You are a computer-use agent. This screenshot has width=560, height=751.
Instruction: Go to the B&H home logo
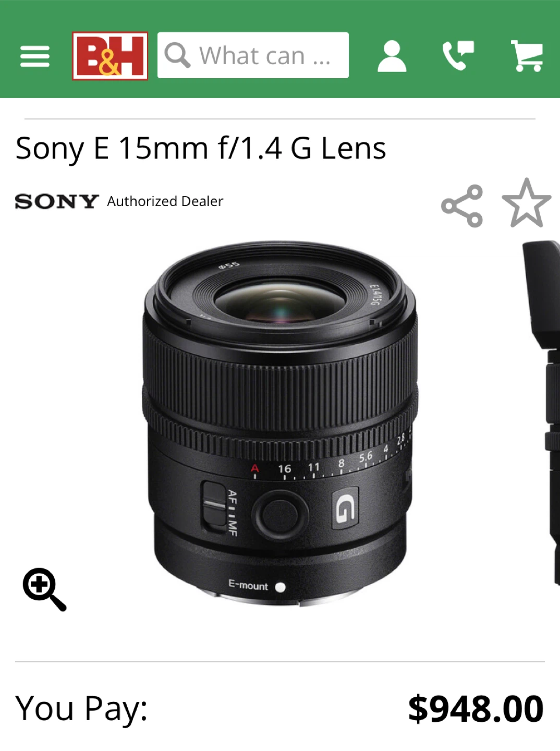click(x=110, y=56)
